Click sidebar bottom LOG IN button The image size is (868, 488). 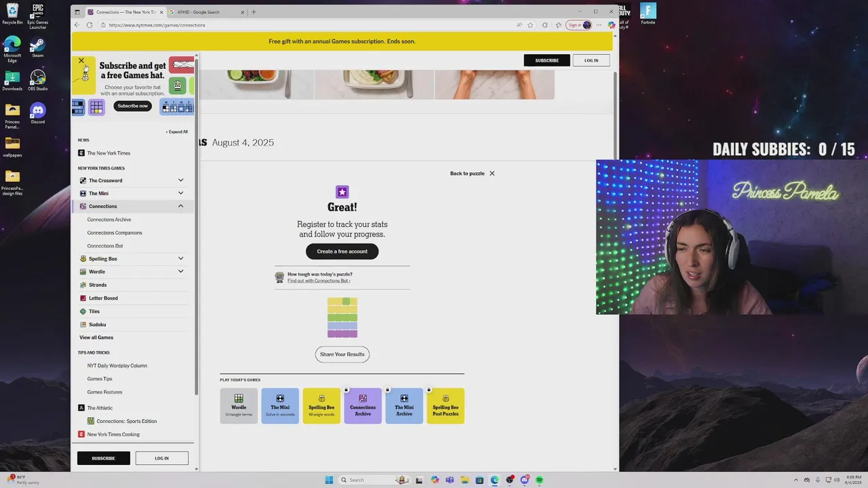coord(161,458)
